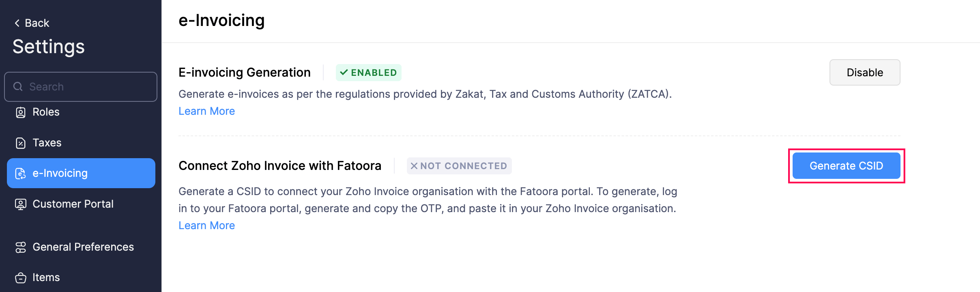980x292 pixels.
Task: Go to Customer Portal settings
Action: pyautogui.click(x=73, y=204)
